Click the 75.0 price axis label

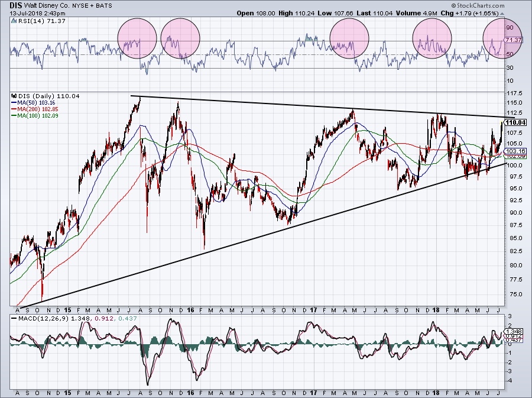click(515, 295)
